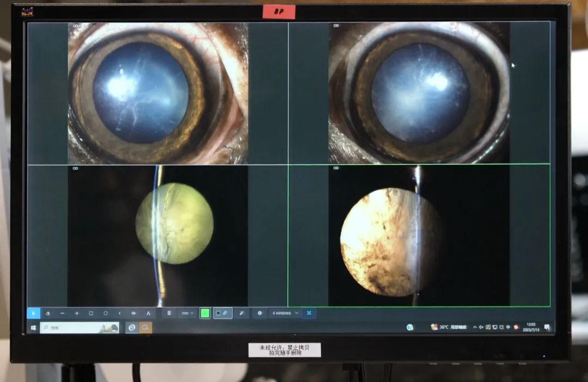Select the line drawing tool

click(x=62, y=313)
